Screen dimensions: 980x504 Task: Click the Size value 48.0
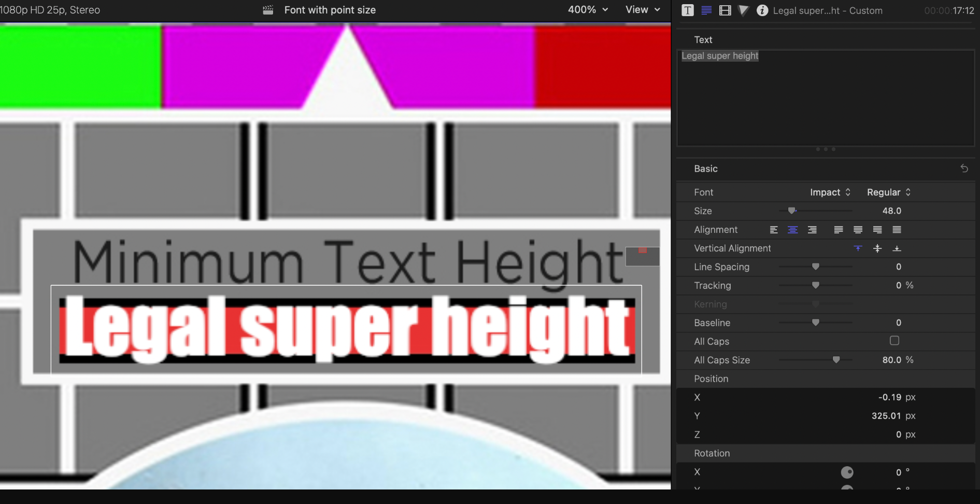(x=891, y=211)
